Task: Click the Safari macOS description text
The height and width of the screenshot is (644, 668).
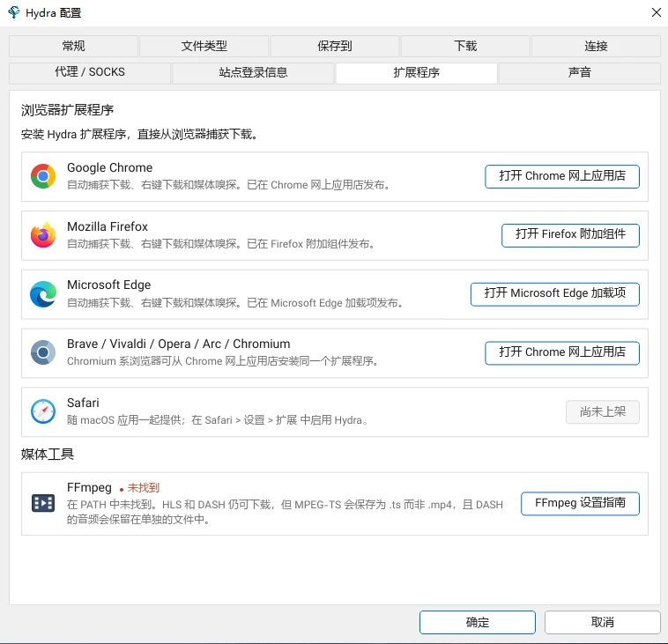Action: click(218, 420)
